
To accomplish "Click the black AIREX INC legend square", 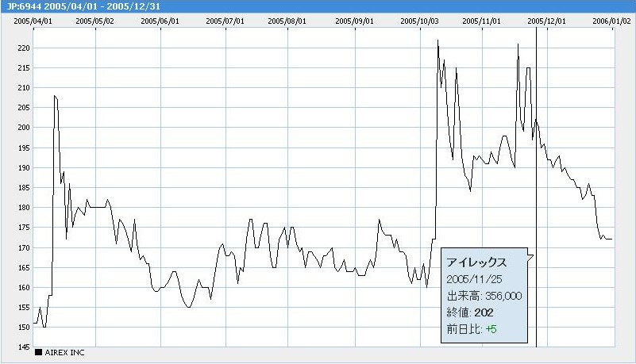I will point(38,352).
